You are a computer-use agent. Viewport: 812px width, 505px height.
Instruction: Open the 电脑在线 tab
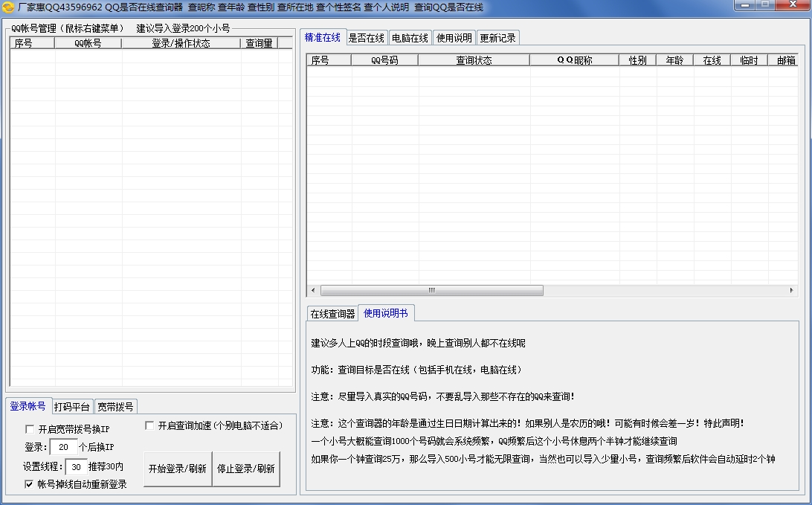tap(410, 38)
